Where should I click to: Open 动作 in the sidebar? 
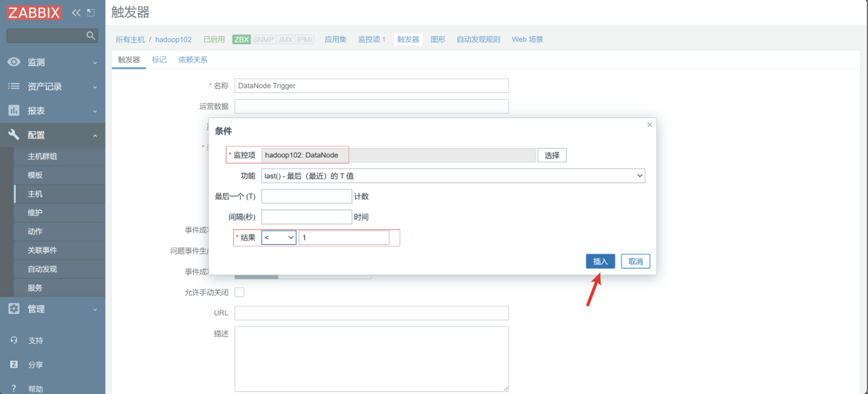(35, 231)
